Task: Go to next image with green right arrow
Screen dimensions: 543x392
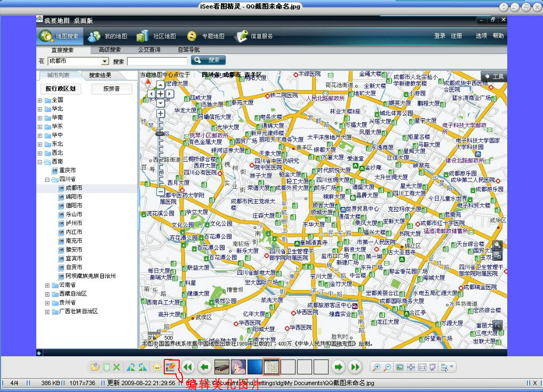Action: [338, 367]
